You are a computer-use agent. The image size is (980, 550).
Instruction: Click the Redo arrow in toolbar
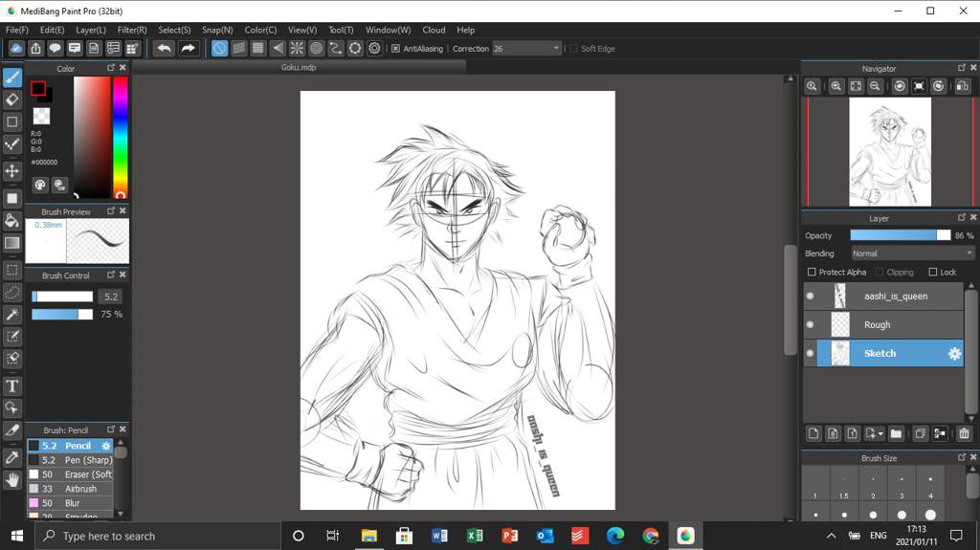(x=188, y=48)
